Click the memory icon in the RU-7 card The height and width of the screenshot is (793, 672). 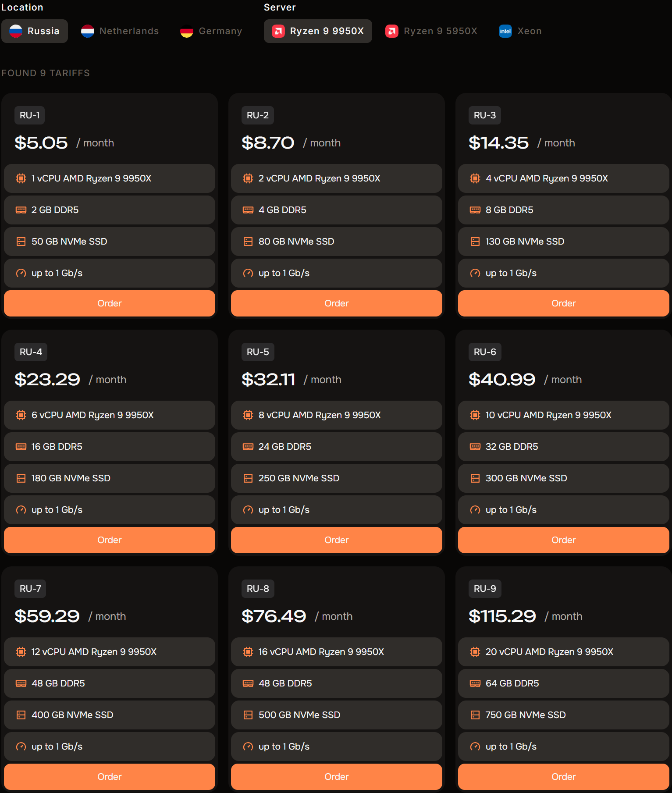[x=21, y=683]
